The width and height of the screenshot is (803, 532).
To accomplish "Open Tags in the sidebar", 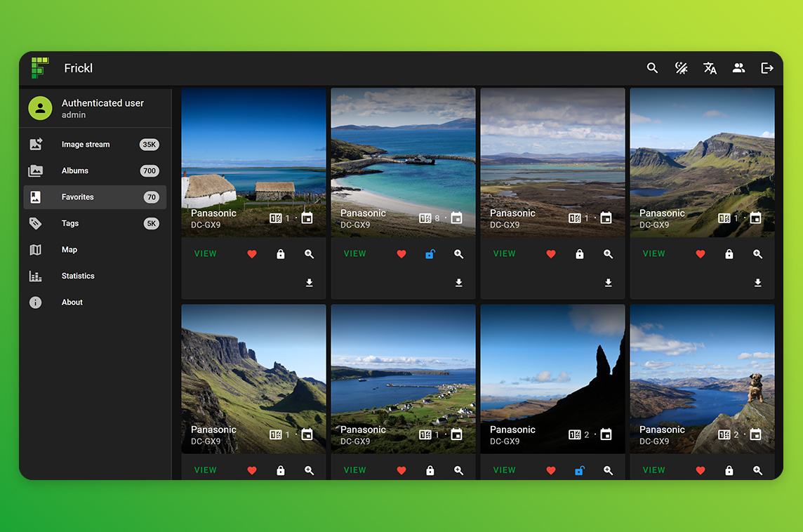I will [x=95, y=223].
